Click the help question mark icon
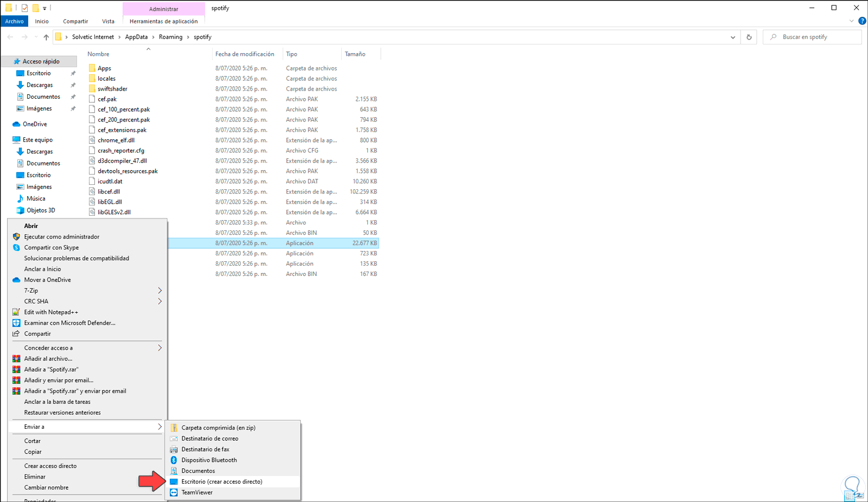The height and width of the screenshot is (502, 868). [x=862, y=21]
